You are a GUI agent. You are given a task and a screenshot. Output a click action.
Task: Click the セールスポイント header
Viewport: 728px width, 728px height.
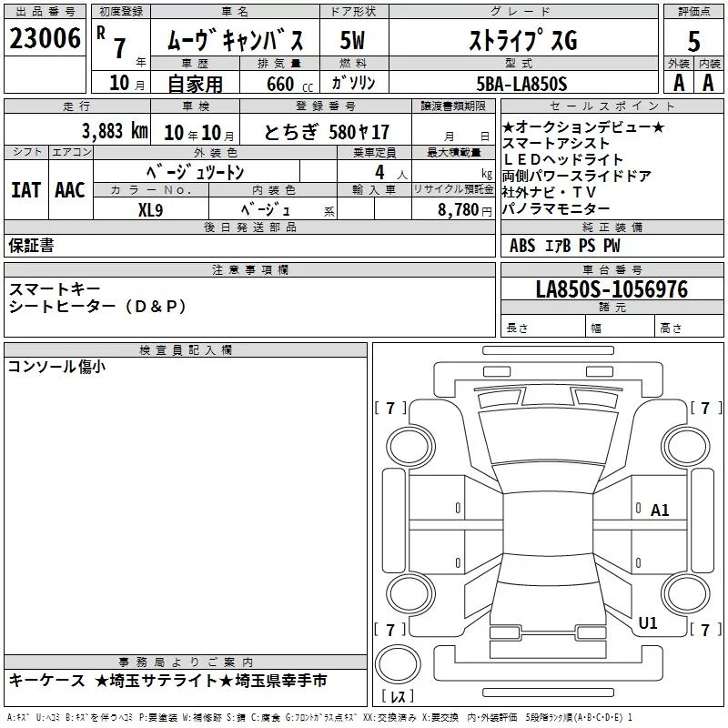pos(612,106)
